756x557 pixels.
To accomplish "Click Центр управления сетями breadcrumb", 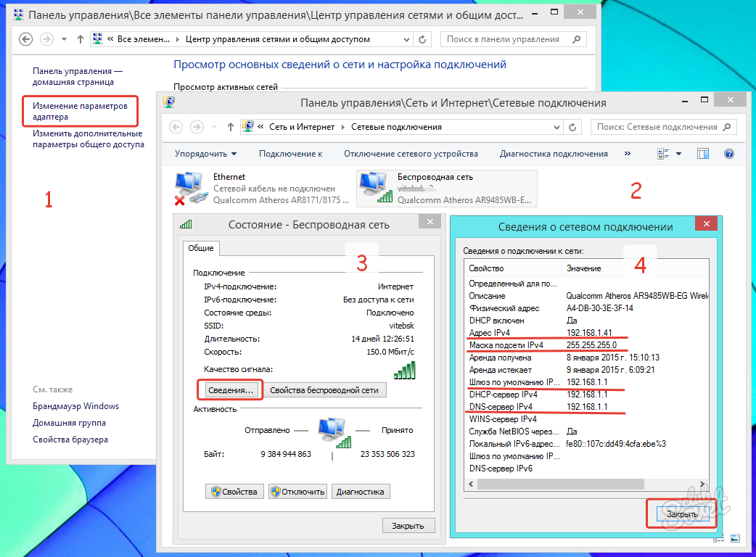I will click(278, 39).
